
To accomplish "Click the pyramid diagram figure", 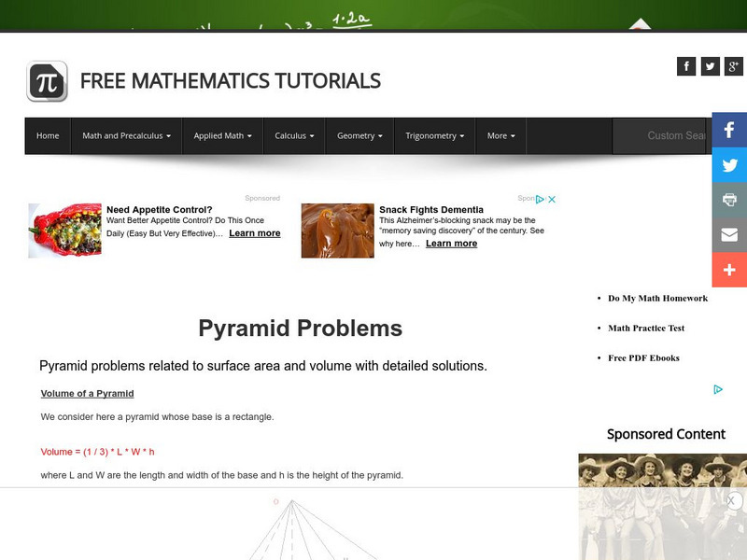I will (x=312, y=528).
